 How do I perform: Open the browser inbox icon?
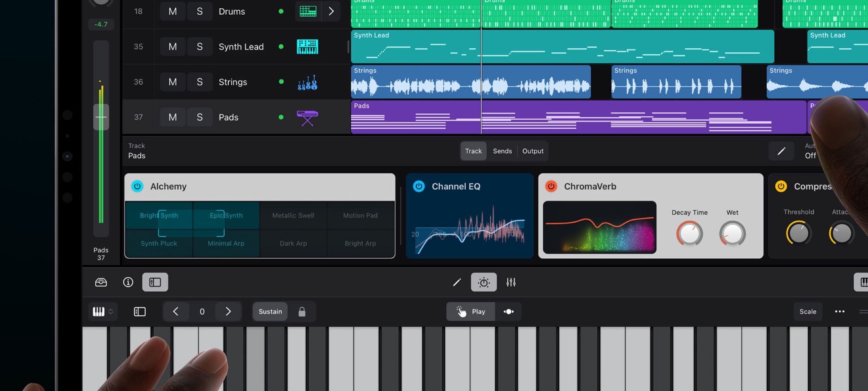101,282
